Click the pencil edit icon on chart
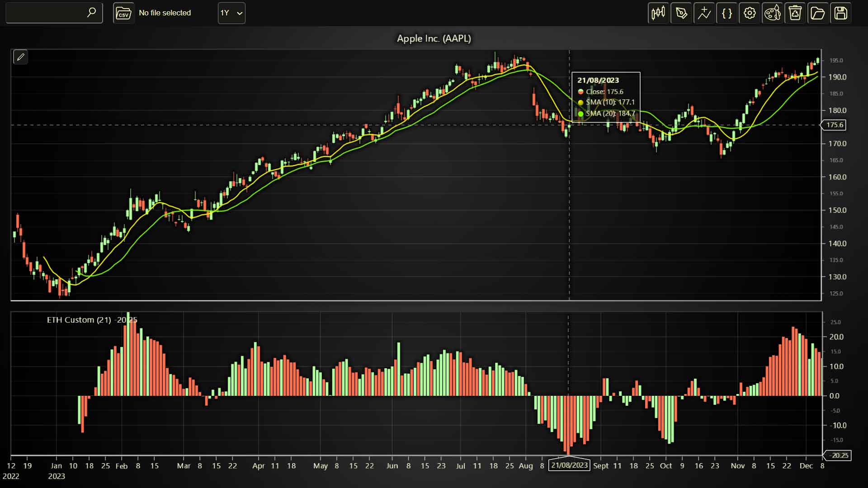868x488 pixels. click(20, 57)
